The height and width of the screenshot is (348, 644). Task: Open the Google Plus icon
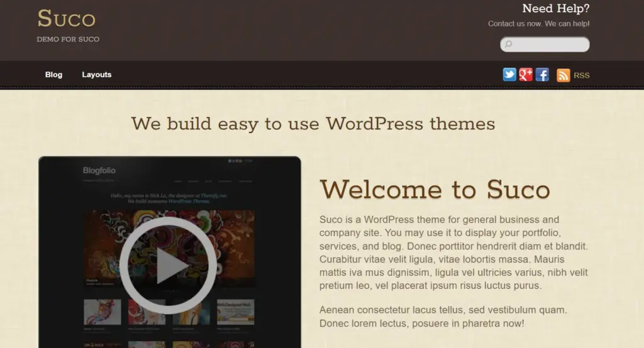tap(526, 75)
